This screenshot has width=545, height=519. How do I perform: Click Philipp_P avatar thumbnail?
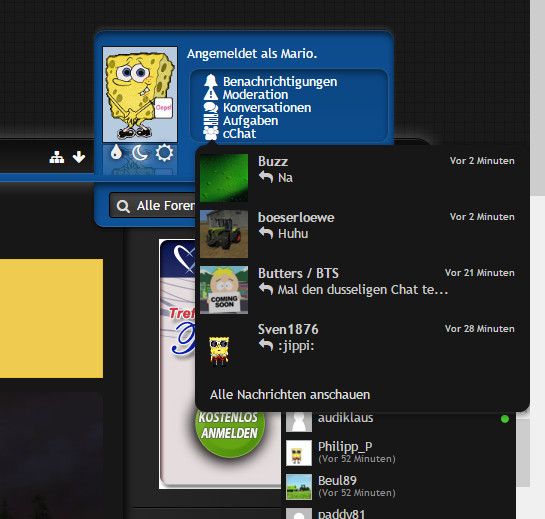point(299,453)
